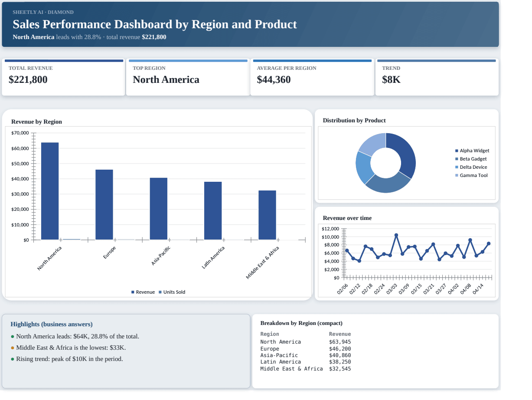Click the Delta Device legend entry
The image size is (532, 400).
tap(471, 167)
